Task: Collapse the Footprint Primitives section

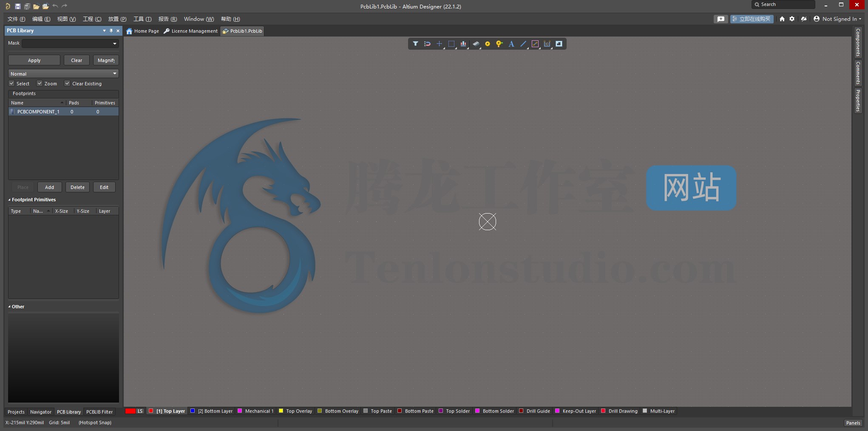Action: point(9,200)
